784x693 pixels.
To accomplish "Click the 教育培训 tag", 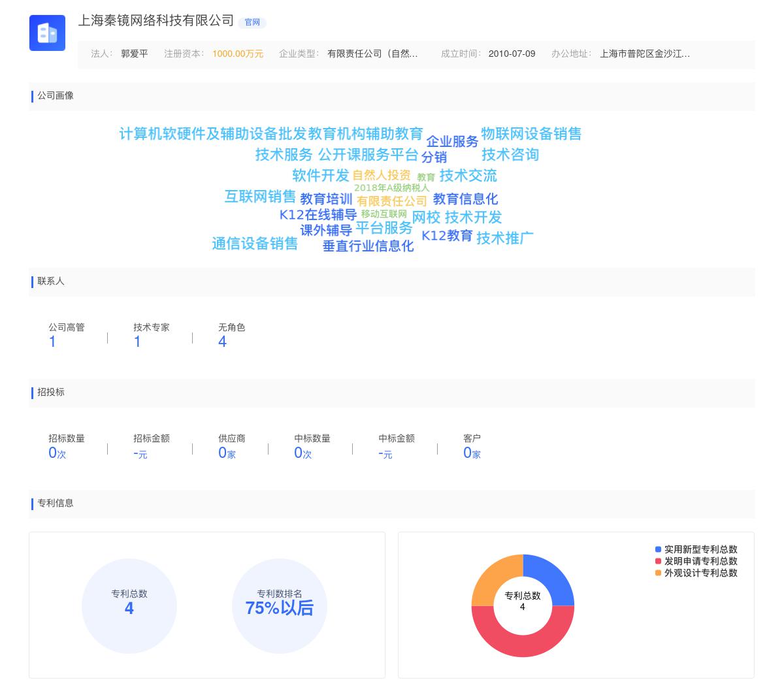I will click(x=326, y=199).
